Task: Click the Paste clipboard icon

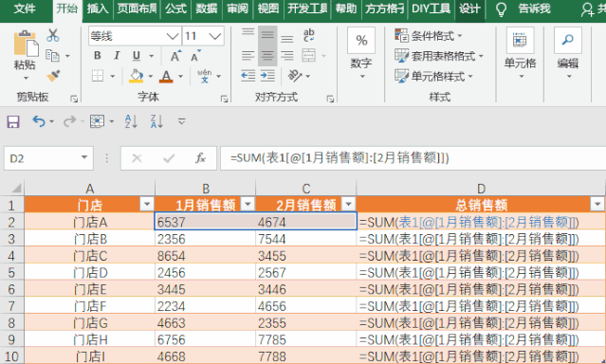Action: coord(26,44)
